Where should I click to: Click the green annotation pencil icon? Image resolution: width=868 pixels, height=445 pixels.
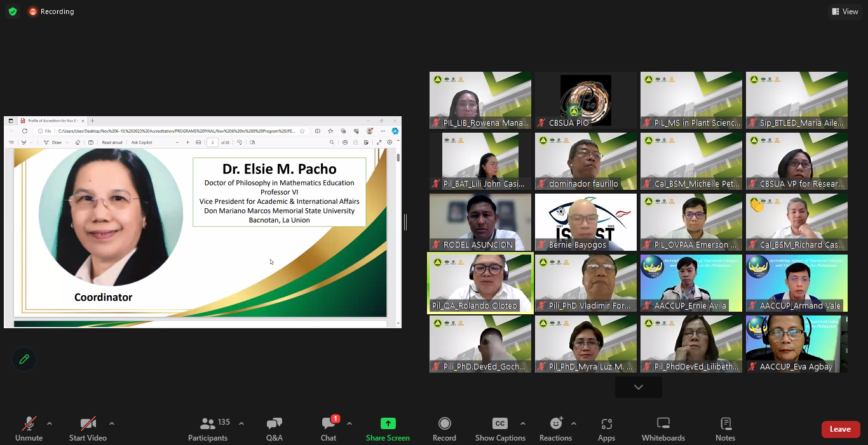(x=24, y=359)
